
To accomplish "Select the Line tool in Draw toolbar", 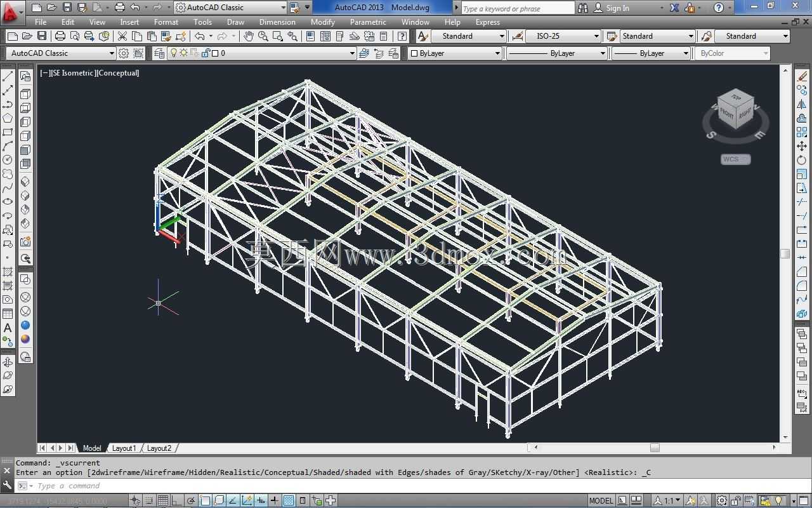I will (8, 76).
